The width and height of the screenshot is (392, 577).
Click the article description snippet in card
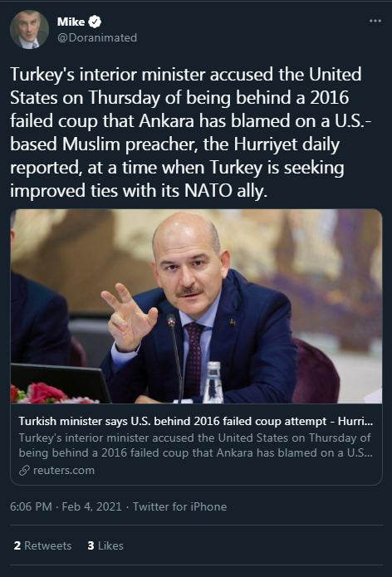[x=195, y=445]
